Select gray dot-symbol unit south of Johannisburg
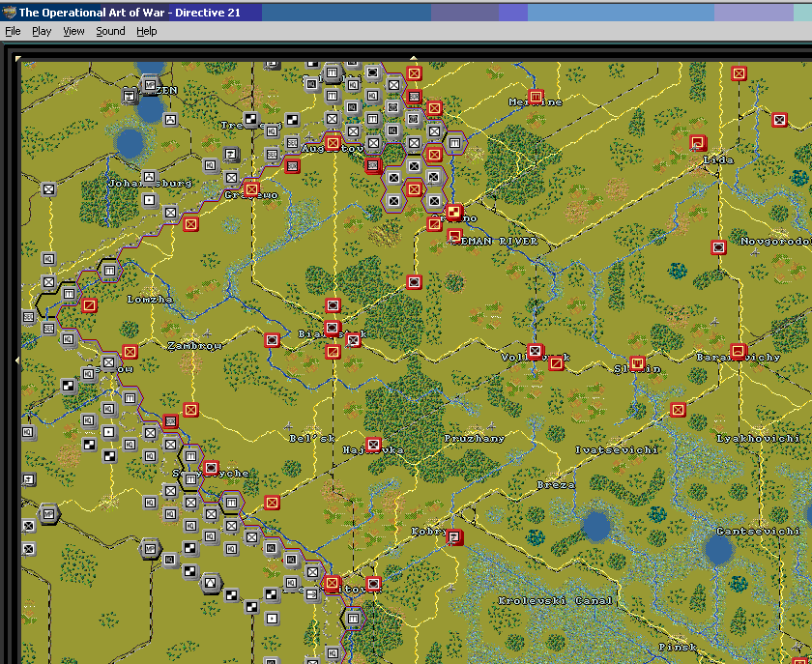The width and height of the screenshot is (812, 664). (150, 200)
